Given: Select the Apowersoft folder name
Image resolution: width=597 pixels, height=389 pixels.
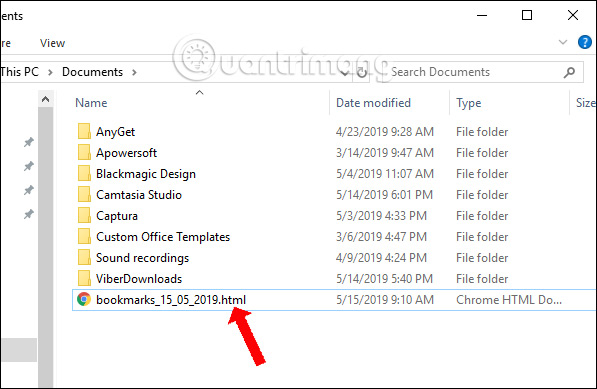Looking at the screenshot, I should pos(126,153).
